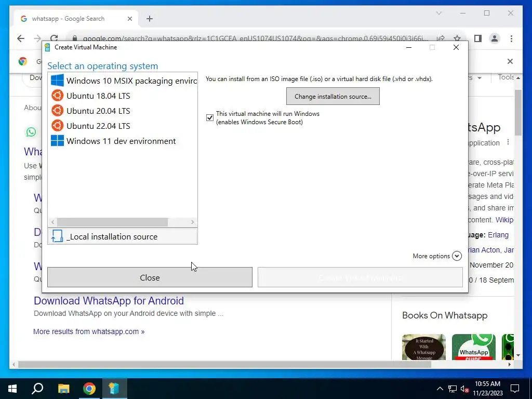Click the Close button in dialog

[x=150, y=277]
